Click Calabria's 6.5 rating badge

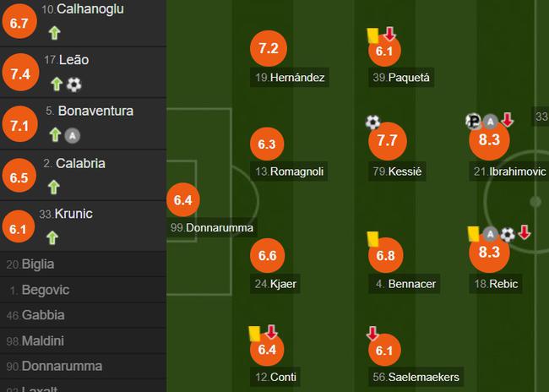click(19, 176)
